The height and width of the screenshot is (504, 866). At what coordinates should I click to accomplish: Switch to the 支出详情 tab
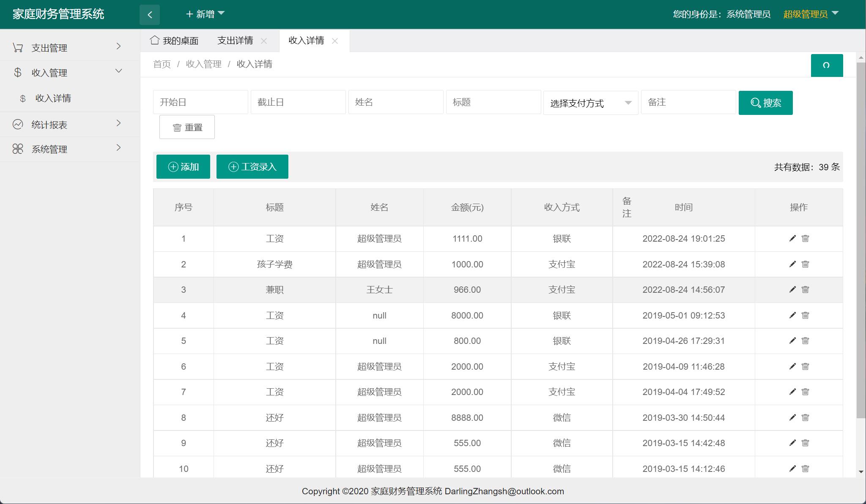235,40
